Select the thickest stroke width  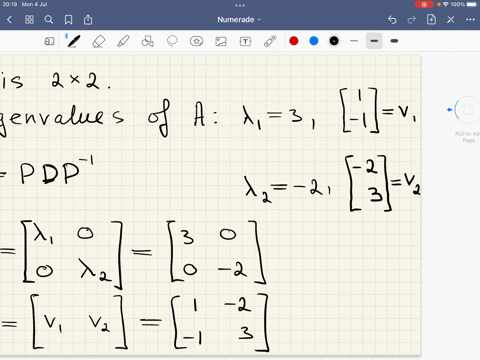[394, 41]
